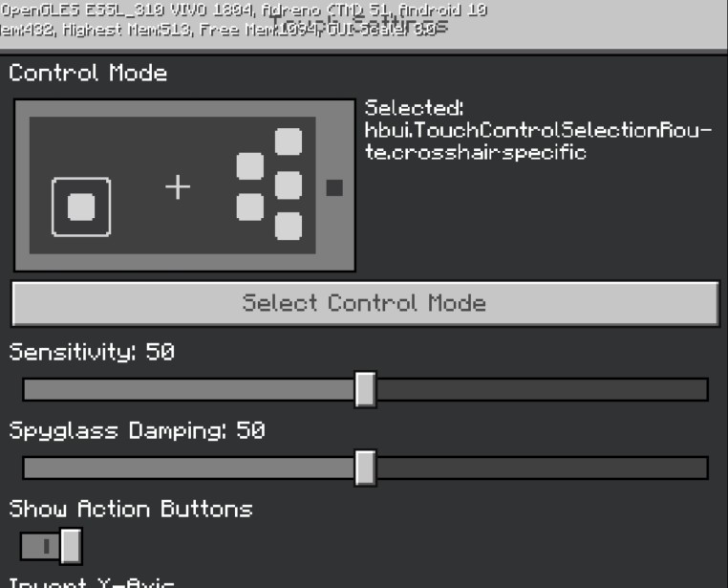Image resolution: width=728 pixels, height=588 pixels.
Task: Click the bottommost action button square
Action: 289,227
